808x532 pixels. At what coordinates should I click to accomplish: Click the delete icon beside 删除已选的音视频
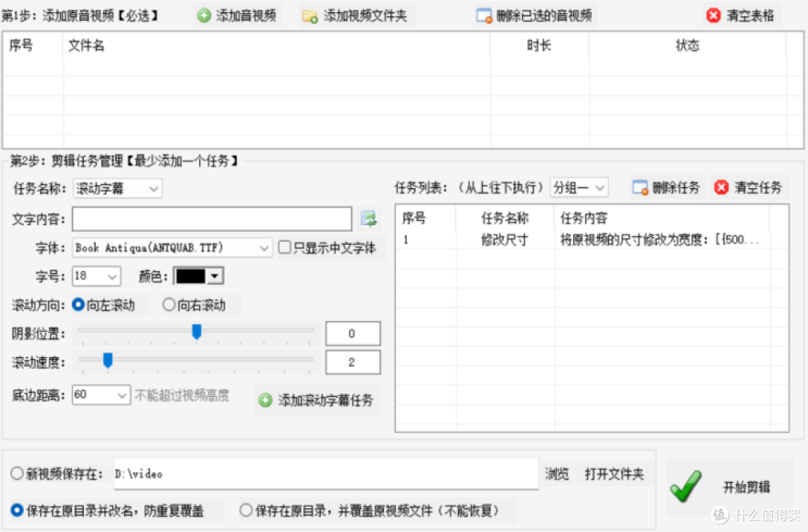(484, 16)
